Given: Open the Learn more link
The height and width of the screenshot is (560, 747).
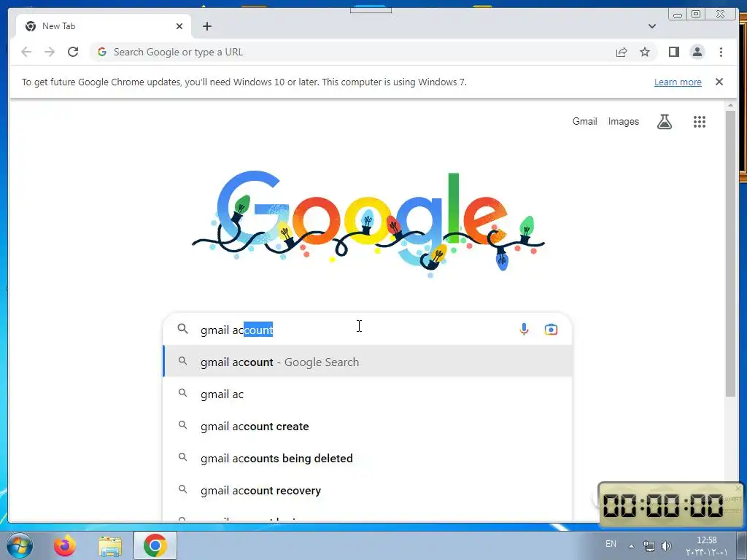Looking at the screenshot, I should 678,82.
